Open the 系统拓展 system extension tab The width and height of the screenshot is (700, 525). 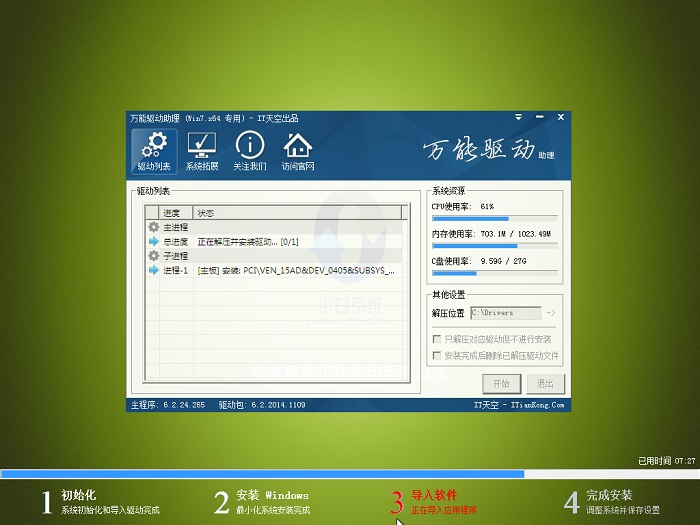pos(202,151)
